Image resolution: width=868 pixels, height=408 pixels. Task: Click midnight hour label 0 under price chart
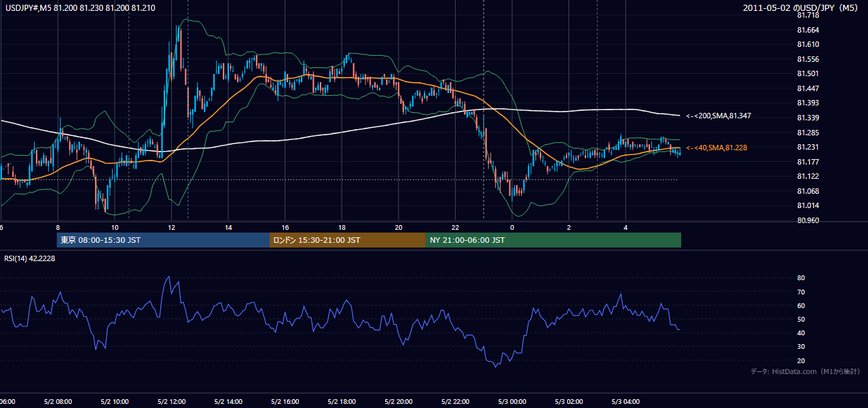coord(513,228)
